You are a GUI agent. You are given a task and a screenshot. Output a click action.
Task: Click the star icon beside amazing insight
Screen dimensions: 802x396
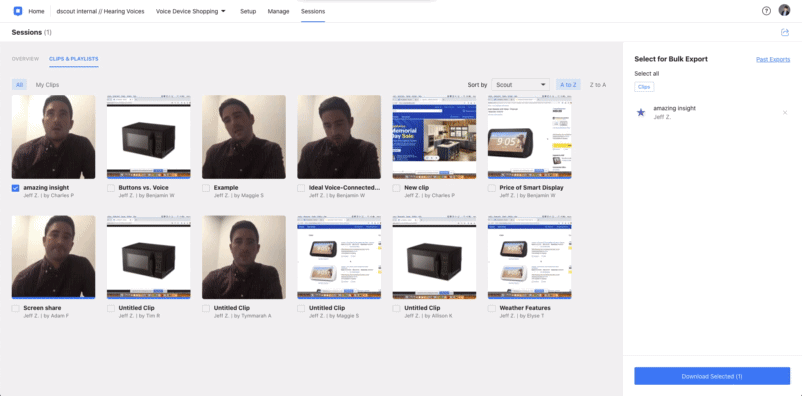coord(640,112)
